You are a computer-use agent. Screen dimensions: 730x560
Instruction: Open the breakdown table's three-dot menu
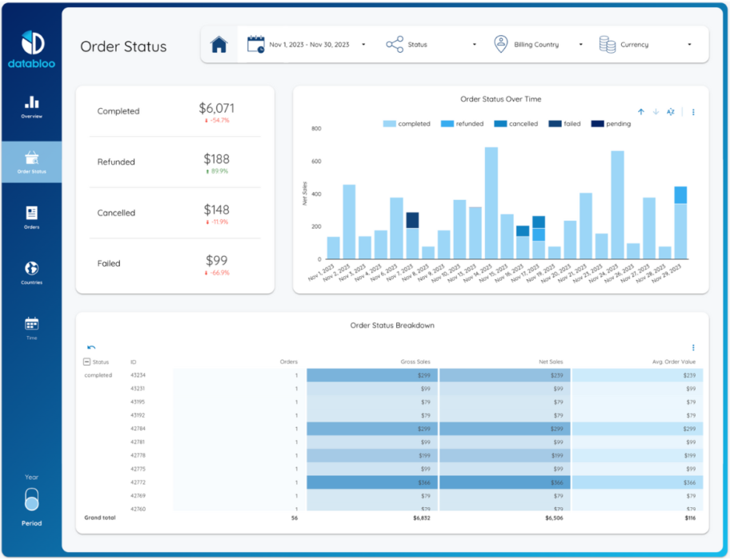(x=692, y=346)
